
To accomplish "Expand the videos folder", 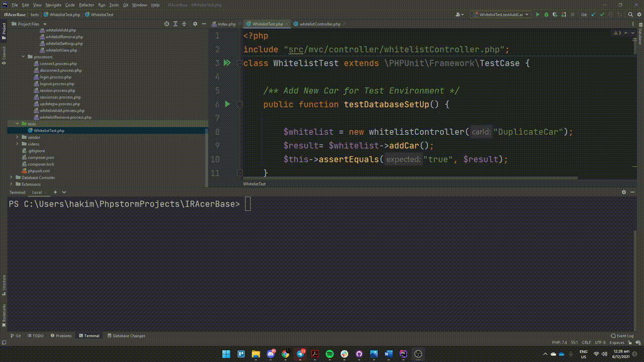I will (17, 144).
